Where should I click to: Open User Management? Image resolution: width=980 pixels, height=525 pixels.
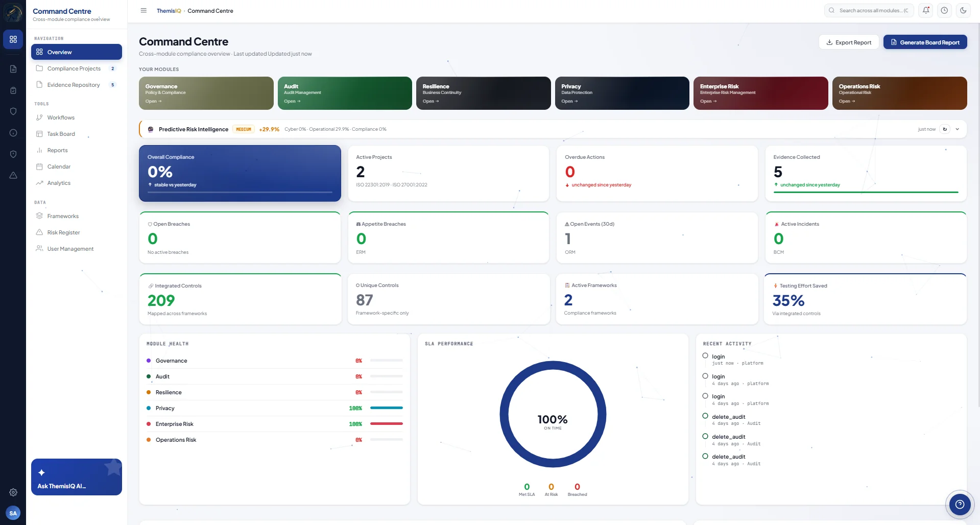77,249
